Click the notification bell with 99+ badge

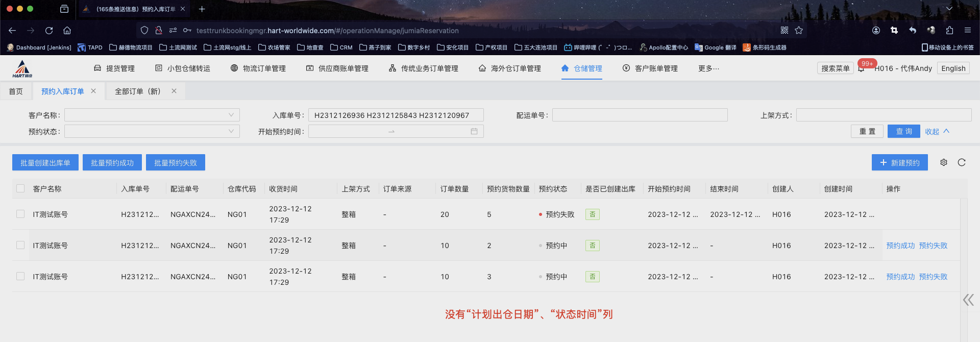862,68
